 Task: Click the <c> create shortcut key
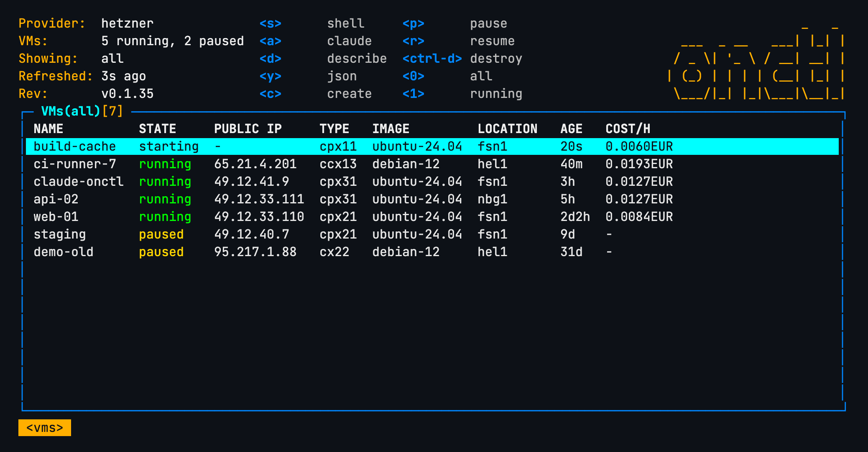(x=270, y=94)
